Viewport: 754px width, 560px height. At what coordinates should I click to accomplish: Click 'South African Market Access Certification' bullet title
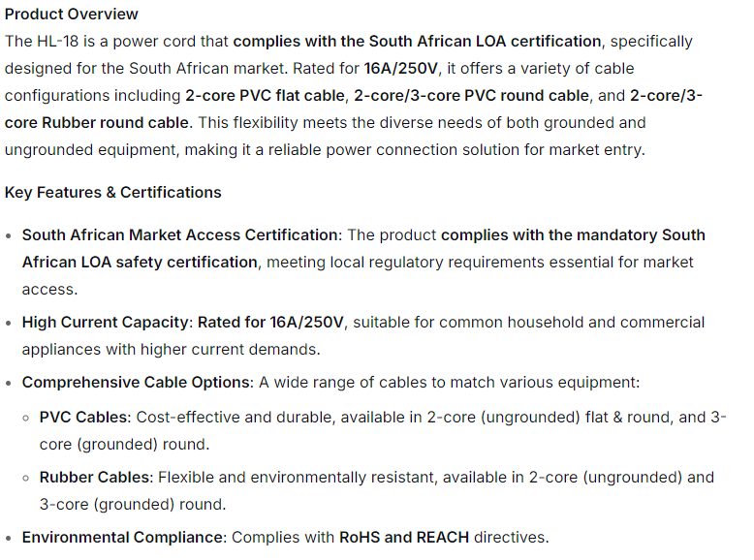coord(181,234)
